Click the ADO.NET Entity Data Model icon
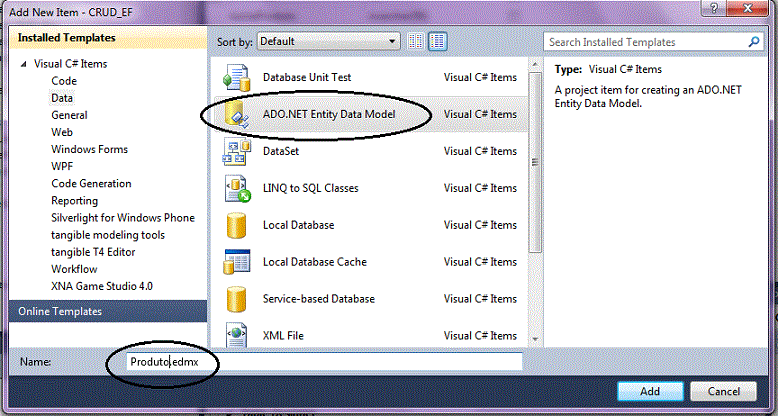The height and width of the screenshot is (416, 778). tap(237, 114)
